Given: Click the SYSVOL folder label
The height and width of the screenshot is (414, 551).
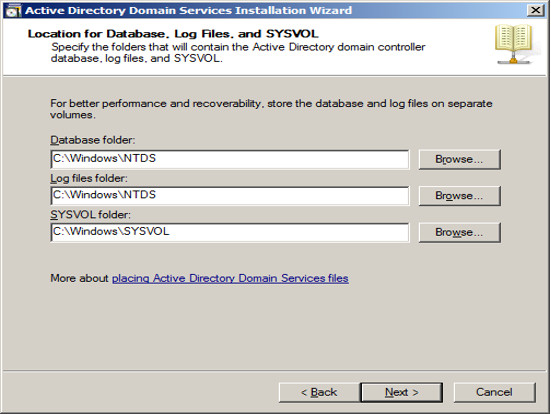Looking at the screenshot, I should tap(90, 215).
